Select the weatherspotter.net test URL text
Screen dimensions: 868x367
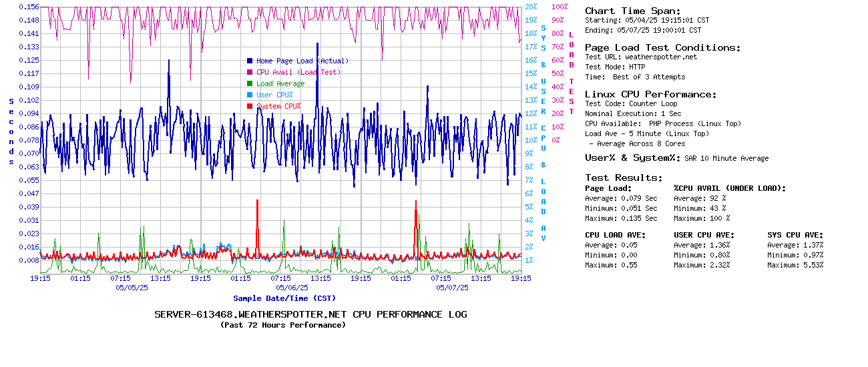660,57
